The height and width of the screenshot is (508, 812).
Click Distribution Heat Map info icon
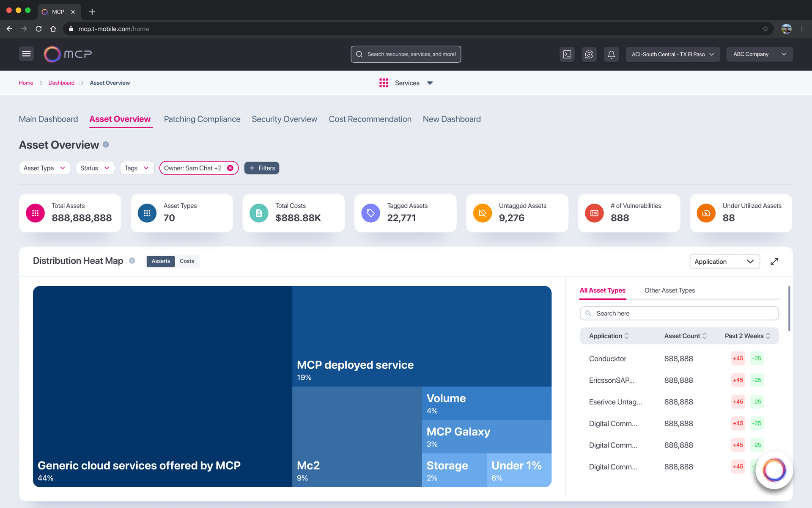pos(132,261)
